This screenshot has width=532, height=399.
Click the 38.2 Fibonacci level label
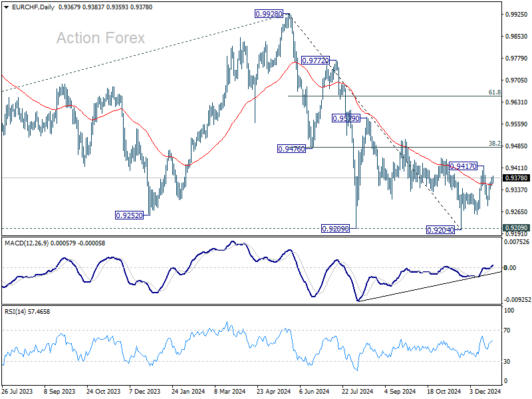pos(494,144)
